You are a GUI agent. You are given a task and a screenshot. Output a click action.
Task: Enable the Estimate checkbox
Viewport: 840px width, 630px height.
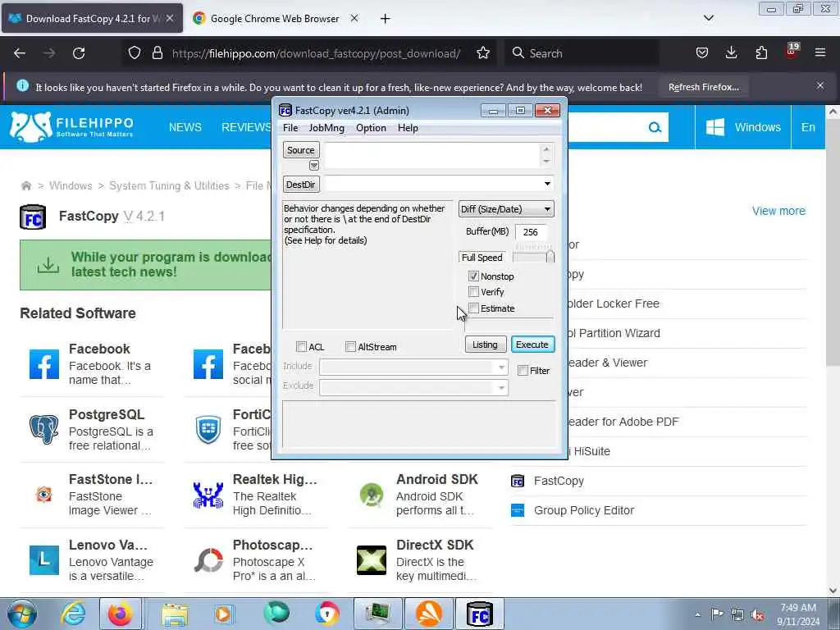click(473, 308)
